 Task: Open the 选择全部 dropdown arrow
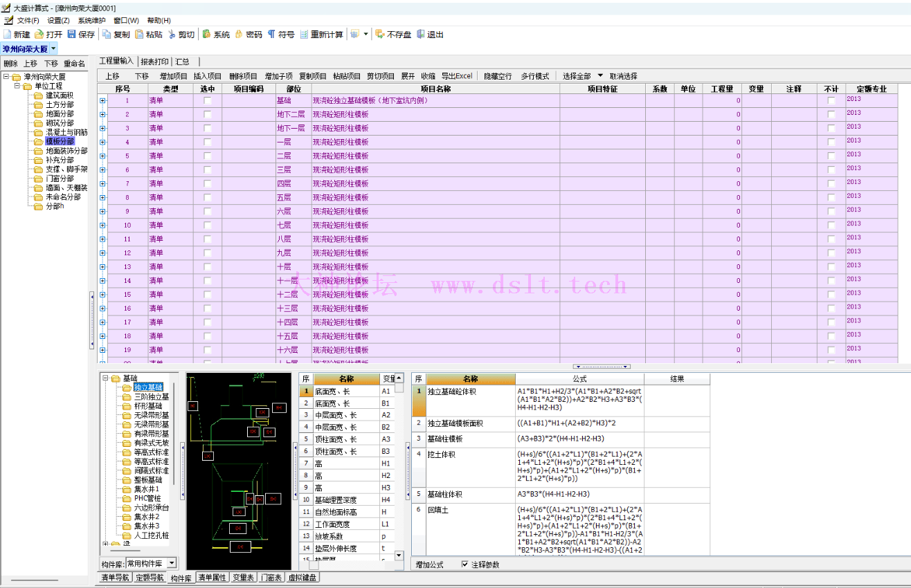click(x=600, y=75)
